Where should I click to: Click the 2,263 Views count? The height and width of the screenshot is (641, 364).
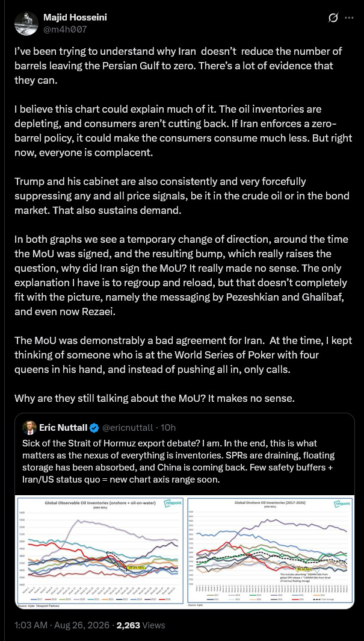(141, 625)
